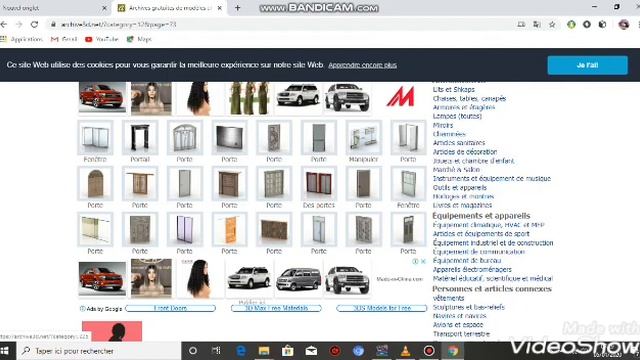This screenshot has width=640, height=360.
Task: Close the Archives gratuites de modèles tab
Action: [220, 8]
